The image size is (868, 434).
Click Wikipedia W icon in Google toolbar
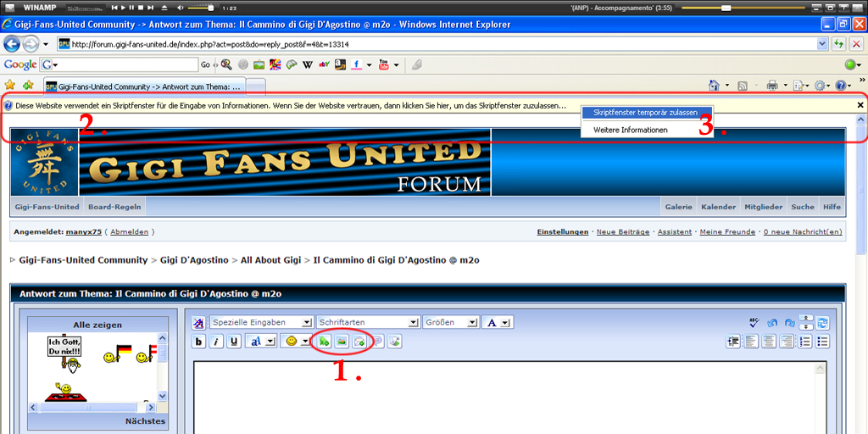[x=308, y=64]
